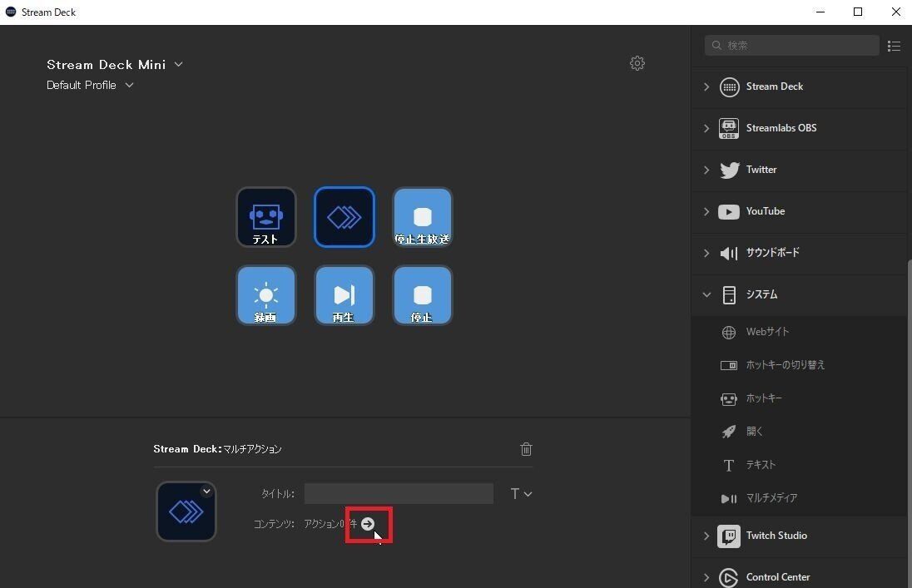Expand the Streamlabs OBS category
Viewport: 912px width, 588px height.
pos(706,129)
